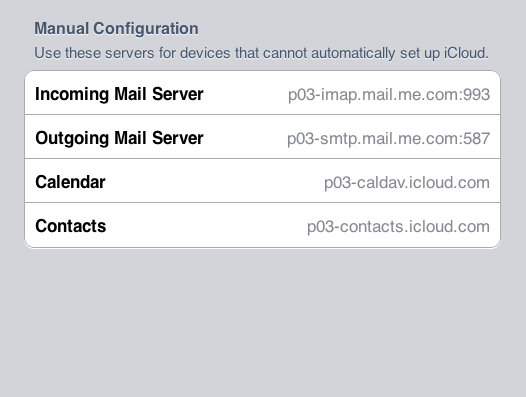The image size is (526, 397).
Task: Click the word iCloud in the description
Action: click(466, 53)
